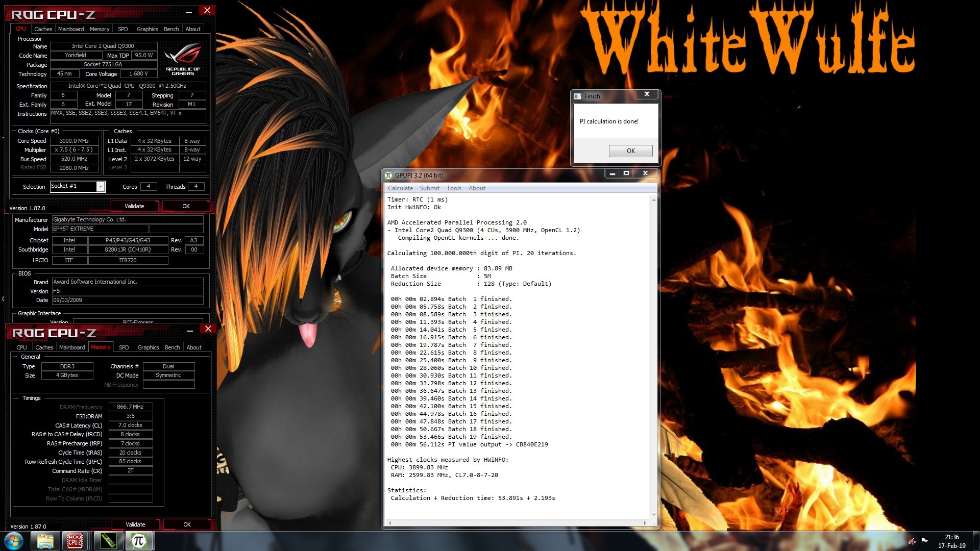Open Mainboard tab in bottom CPU-Z window
The height and width of the screenshot is (551, 980).
[x=72, y=347]
